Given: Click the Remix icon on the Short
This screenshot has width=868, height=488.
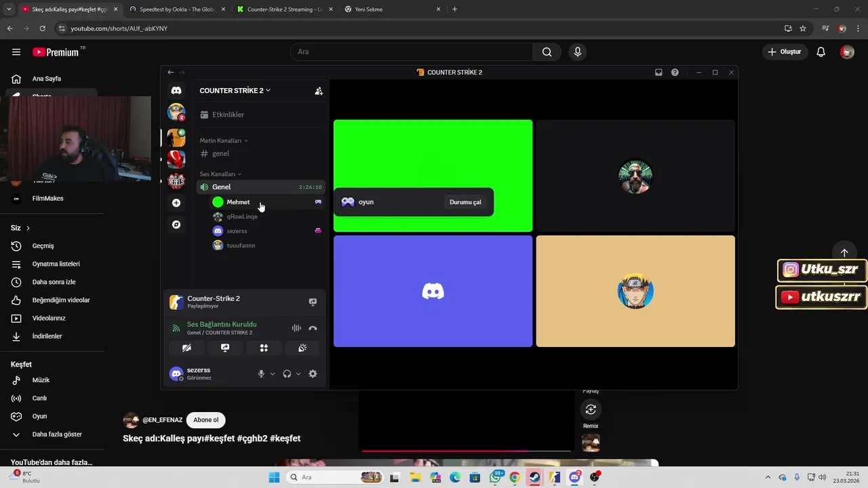Looking at the screenshot, I should [x=591, y=409].
